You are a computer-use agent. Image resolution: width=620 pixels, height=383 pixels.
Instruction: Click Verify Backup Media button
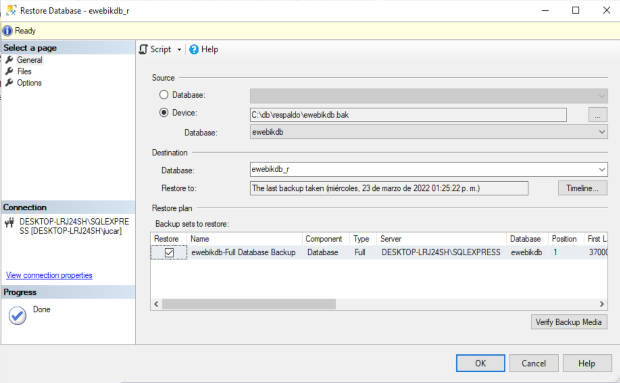tap(569, 322)
